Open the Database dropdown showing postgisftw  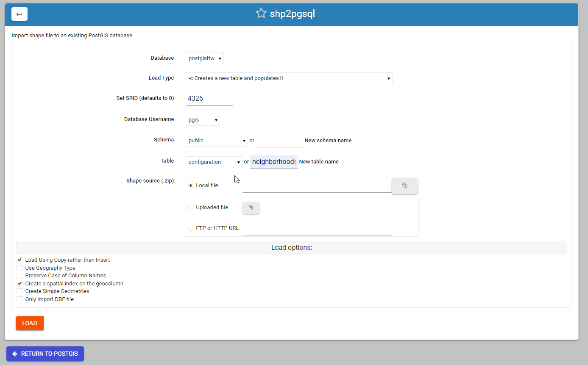(x=205, y=58)
